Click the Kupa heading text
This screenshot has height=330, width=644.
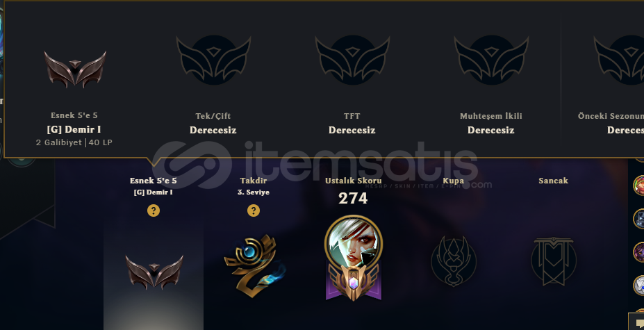point(454,181)
